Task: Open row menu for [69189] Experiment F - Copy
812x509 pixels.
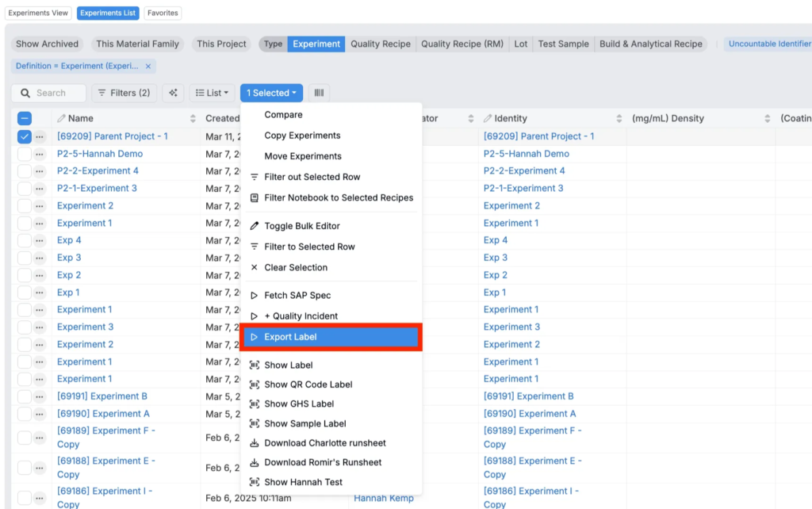Action: pyautogui.click(x=40, y=438)
